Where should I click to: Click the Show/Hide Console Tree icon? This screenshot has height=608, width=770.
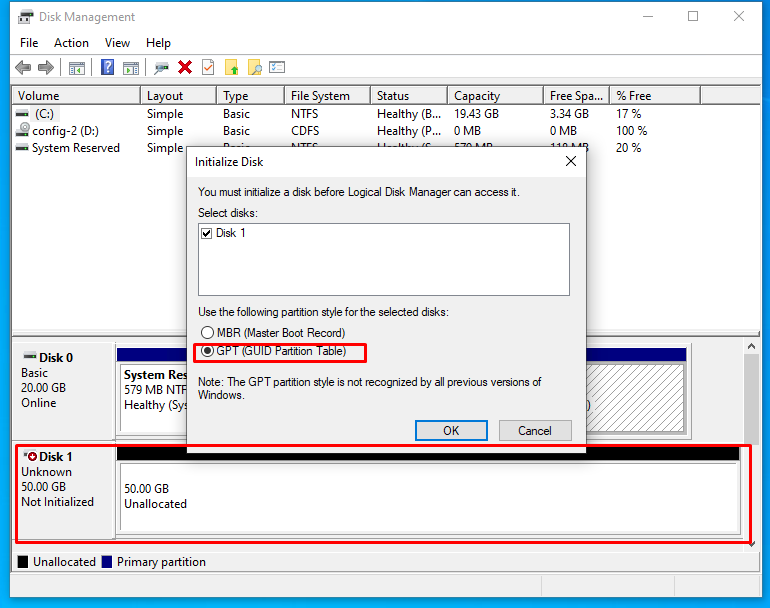click(76, 68)
